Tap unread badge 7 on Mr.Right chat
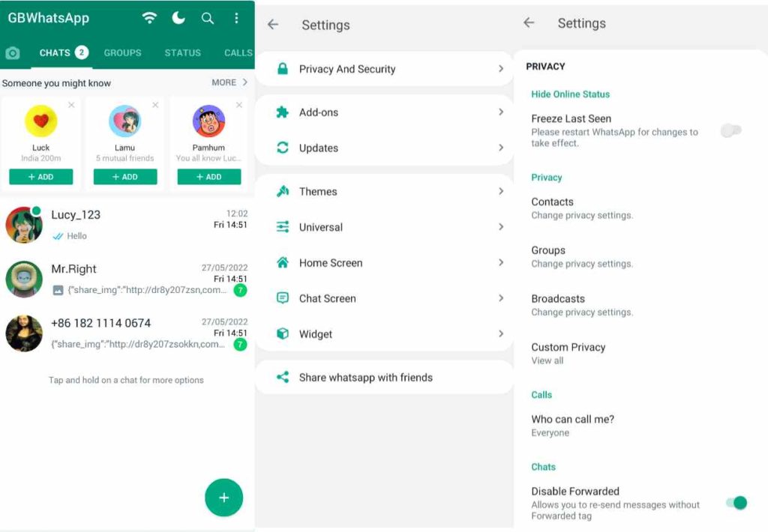 [x=240, y=290]
